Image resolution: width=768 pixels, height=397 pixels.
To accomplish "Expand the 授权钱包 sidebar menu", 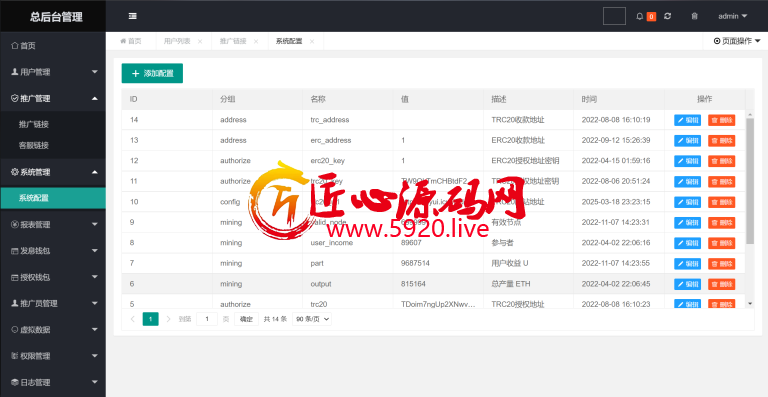I will coord(53,277).
